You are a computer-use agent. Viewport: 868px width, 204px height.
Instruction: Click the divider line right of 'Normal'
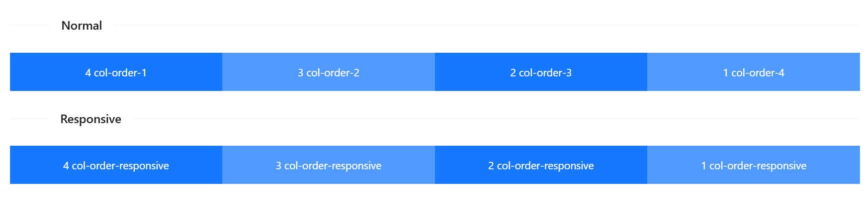(x=487, y=25)
